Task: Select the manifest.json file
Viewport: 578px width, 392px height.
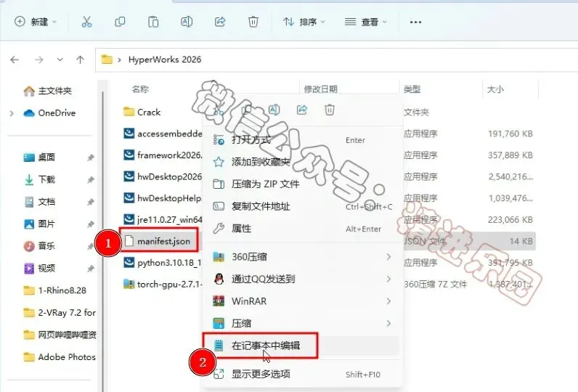Action: (158, 241)
